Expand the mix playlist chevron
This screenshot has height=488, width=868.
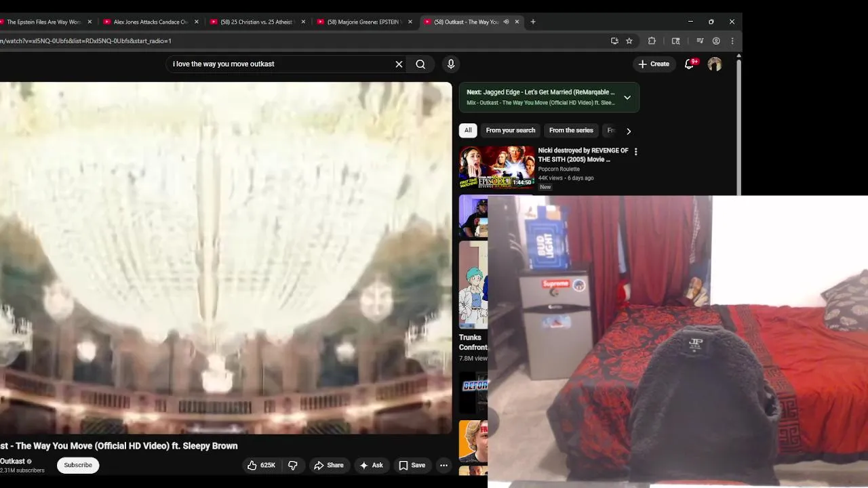click(627, 98)
